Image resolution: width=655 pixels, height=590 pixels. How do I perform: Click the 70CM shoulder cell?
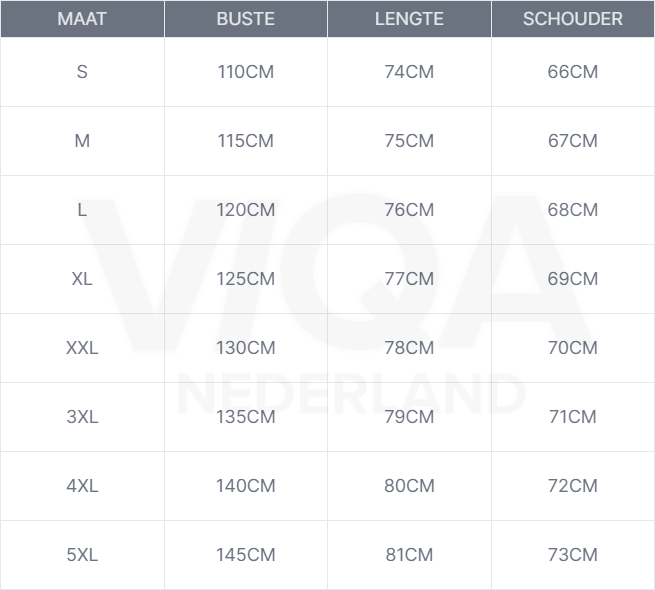(572, 348)
